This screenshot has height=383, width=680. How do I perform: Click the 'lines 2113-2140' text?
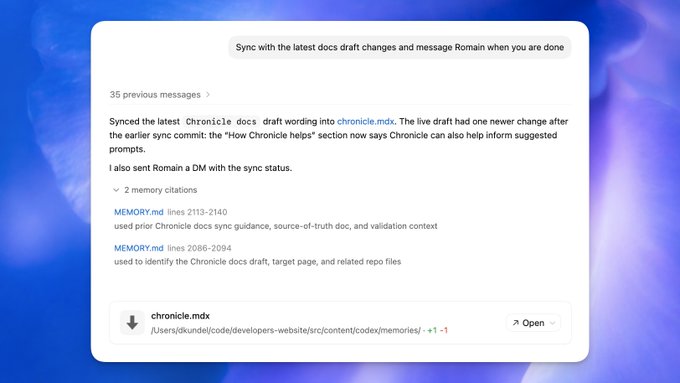[x=197, y=212]
